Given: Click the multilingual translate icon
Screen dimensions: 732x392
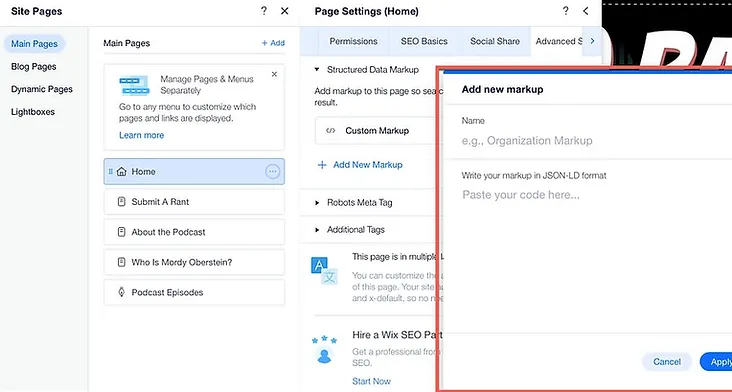Looking at the screenshot, I should coord(324,271).
